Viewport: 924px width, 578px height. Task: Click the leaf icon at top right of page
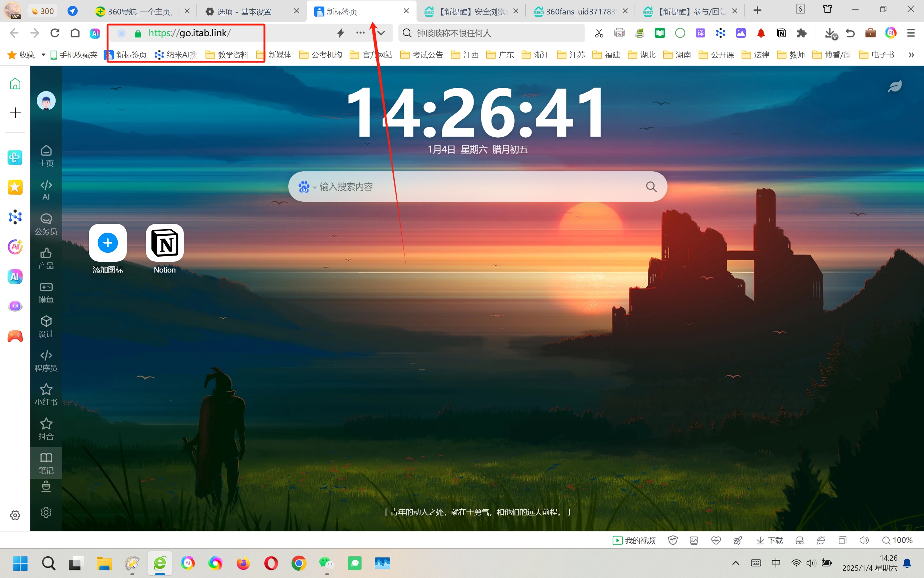(895, 86)
